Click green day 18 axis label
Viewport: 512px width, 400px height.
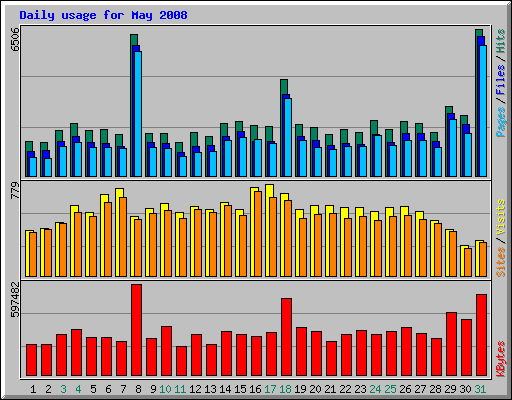click(285, 389)
